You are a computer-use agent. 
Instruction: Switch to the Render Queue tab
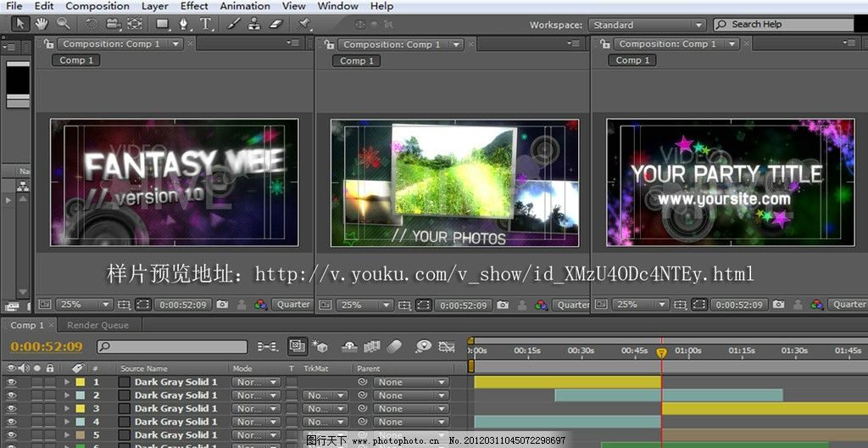click(x=97, y=325)
